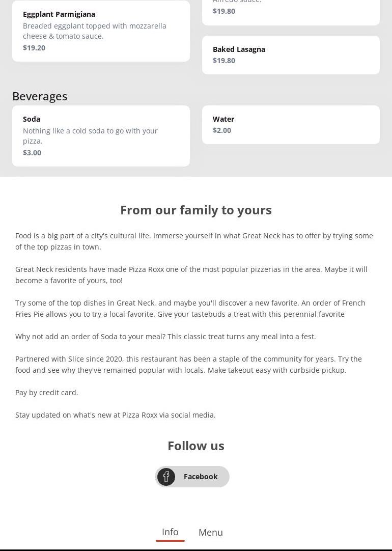Viewport: 392px width, 551px height.
Task: Click the Alfredo sauce item card at top
Action: pyautogui.click(x=291, y=11)
